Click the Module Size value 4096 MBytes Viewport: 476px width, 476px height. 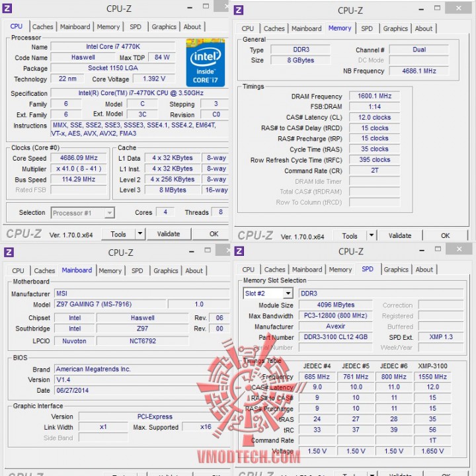[x=335, y=305]
